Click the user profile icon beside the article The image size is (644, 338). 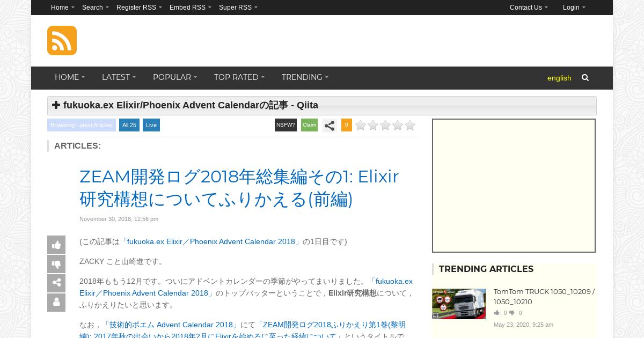[x=56, y=303]
